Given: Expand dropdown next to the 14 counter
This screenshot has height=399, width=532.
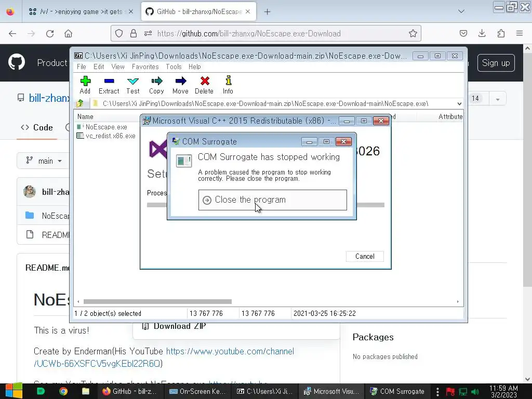Looking at the screenshot, I should click(497, 99).
